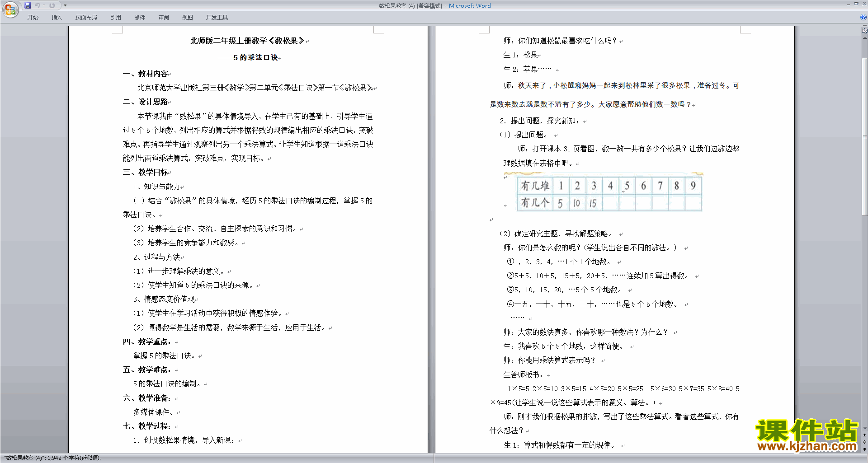Click the line 1. 创设数松果情境，导入新课
The image size is (868, 463).
coord(184,440)
